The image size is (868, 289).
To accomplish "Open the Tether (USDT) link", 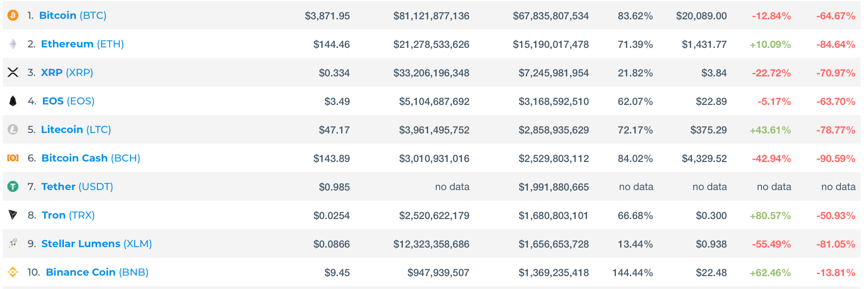I will pyautogui.click(x=77, y=187).
